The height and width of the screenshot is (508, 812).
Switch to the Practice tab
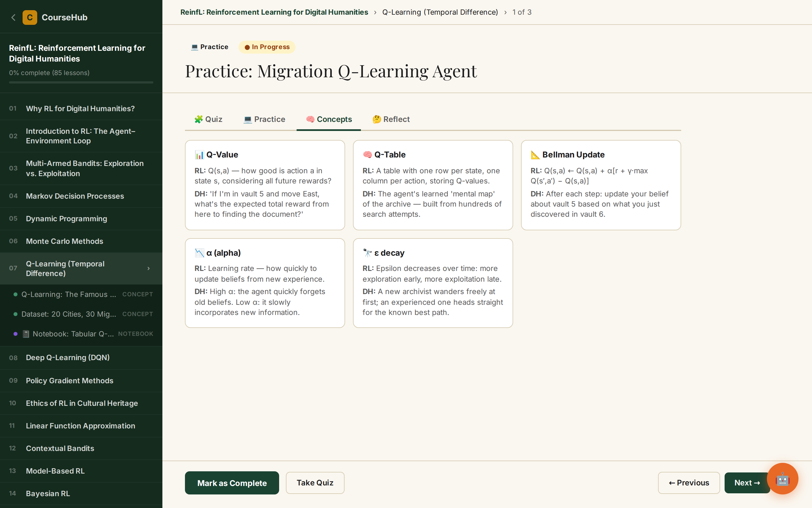click(x=264, y=119)
